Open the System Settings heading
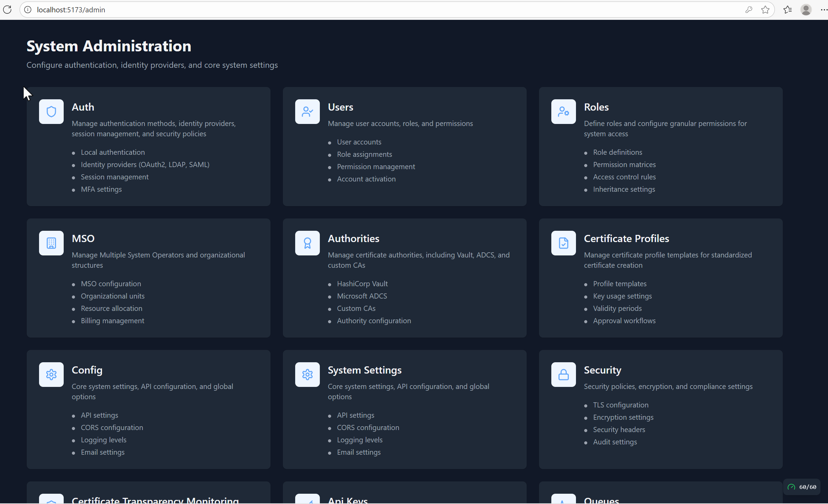Viewport: 828px width, 504px height. (364, 370)
